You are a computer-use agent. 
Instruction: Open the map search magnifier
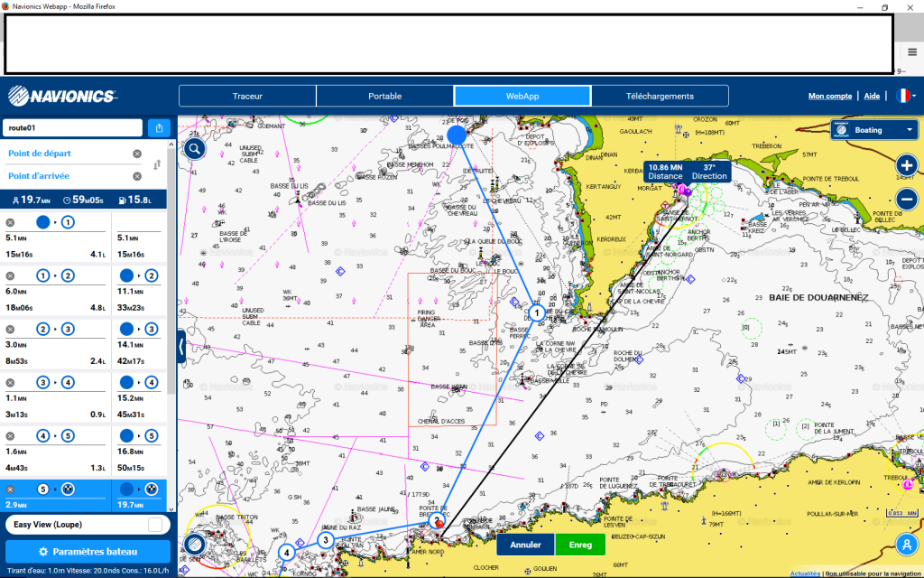195,149
